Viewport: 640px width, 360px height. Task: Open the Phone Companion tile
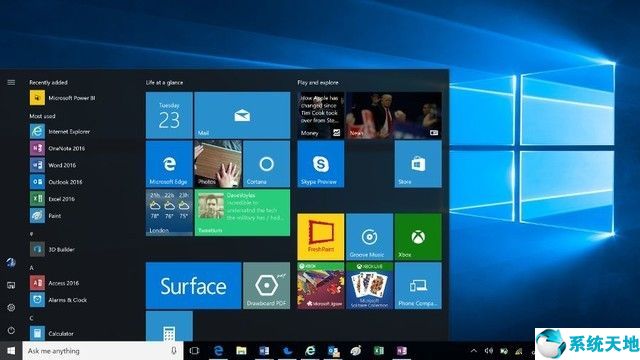point(418,286)
